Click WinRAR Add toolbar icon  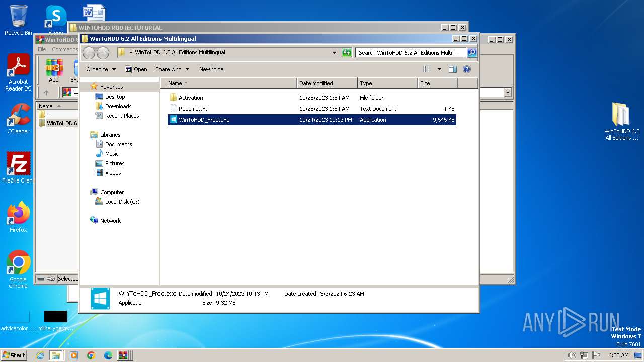tap(54, 71)
